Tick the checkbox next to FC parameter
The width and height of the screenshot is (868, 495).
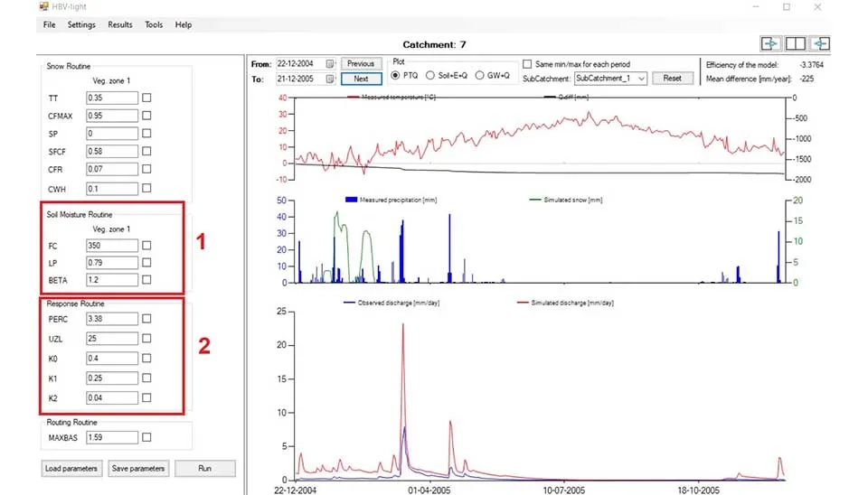click(146, 245)
